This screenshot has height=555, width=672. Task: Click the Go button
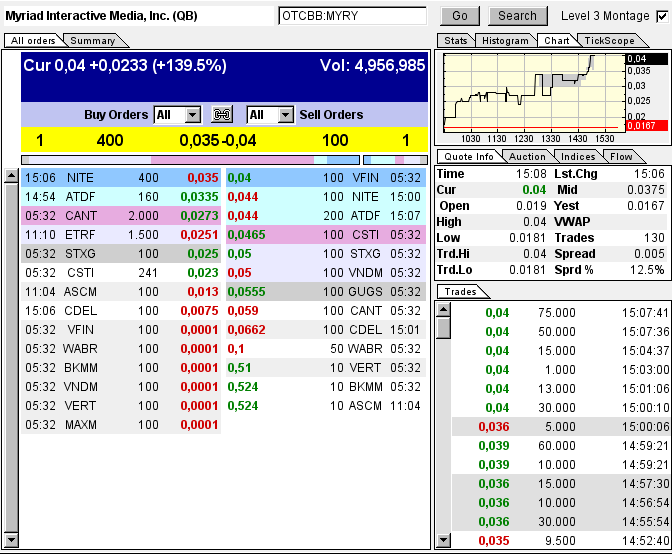(x=460, y=16)
